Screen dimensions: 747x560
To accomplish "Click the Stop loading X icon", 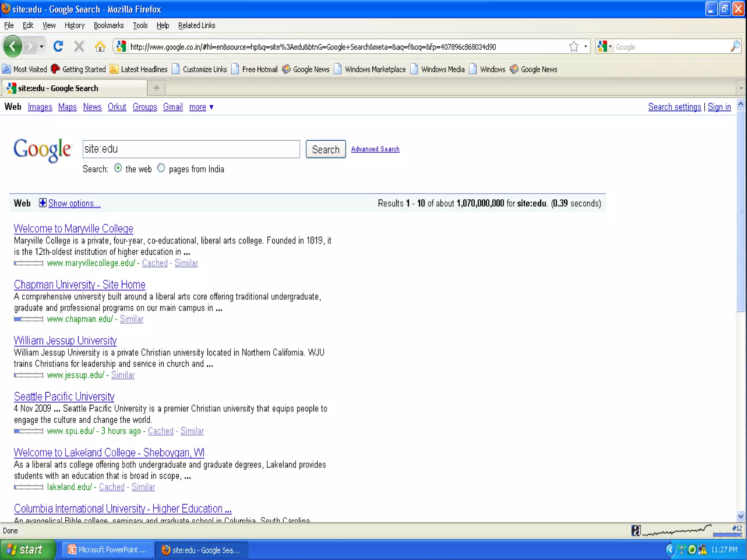I will coord(79,46).
